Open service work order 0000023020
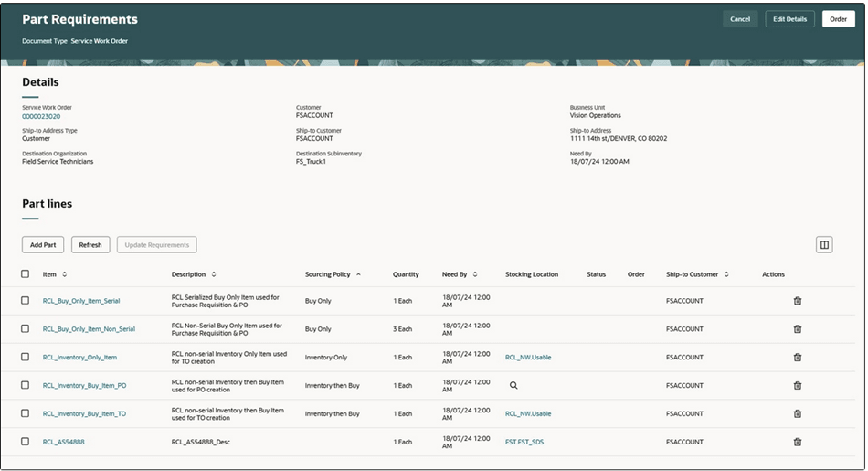Screen dimensions: 868x471 pyautogui.click(x=41, y=116)
